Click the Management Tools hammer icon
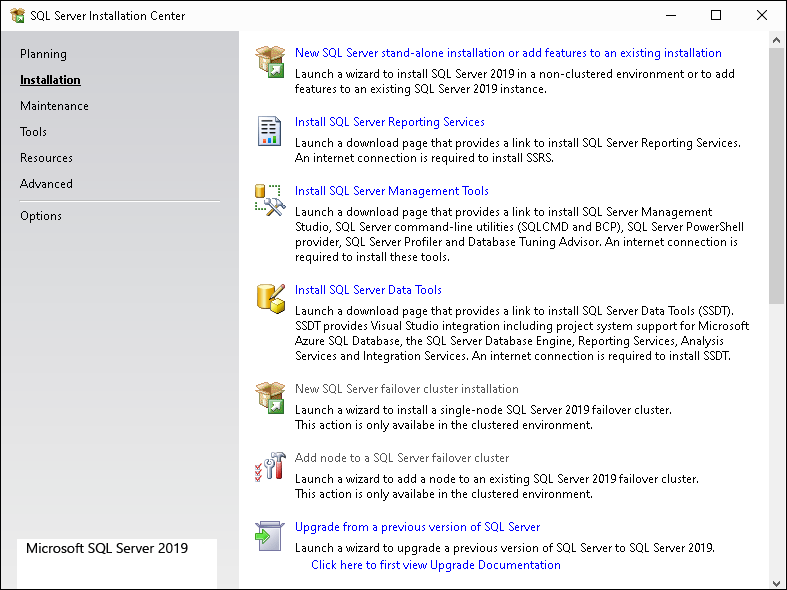 coord(270,200)
